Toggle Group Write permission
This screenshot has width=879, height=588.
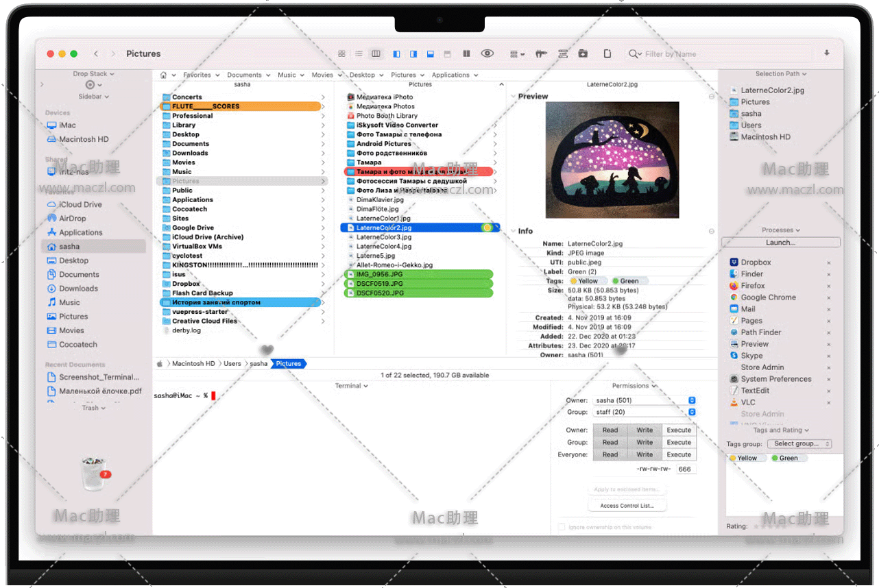645,443
